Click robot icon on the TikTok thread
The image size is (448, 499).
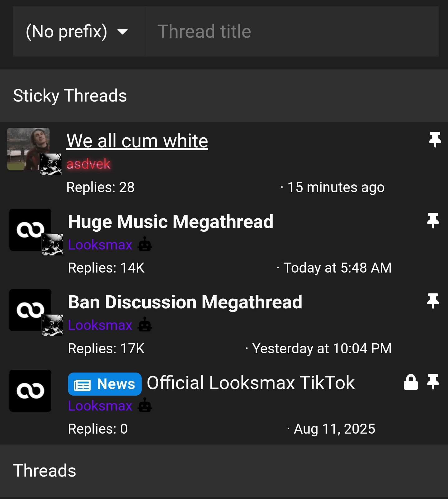tap(145, 406)
